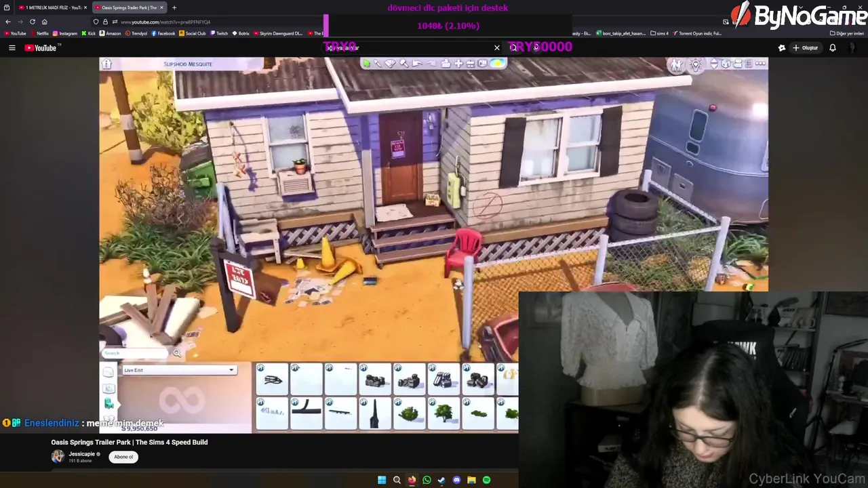Open the Netflix bookmark
The width and height of the screenshot is (868, 488).
[x=39, y=33]
